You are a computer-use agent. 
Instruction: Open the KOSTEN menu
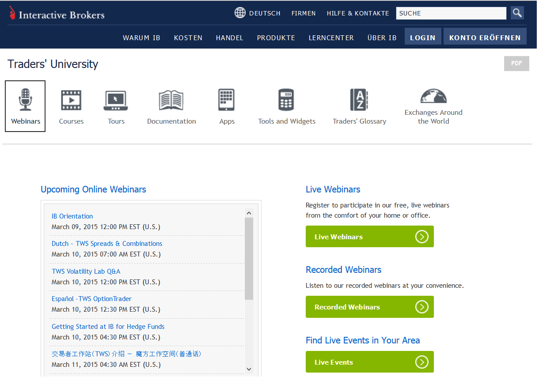188,38
